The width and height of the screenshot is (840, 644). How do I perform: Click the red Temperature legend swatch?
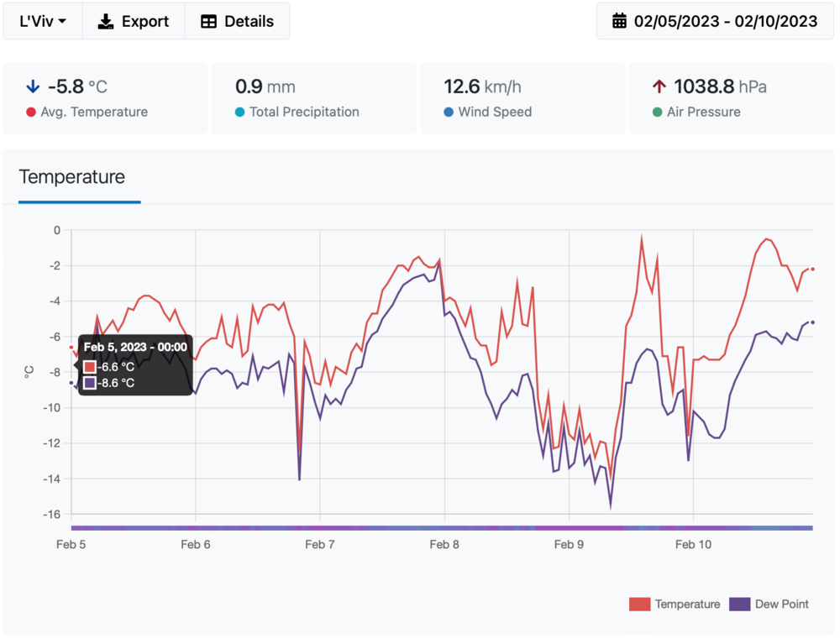640,604
